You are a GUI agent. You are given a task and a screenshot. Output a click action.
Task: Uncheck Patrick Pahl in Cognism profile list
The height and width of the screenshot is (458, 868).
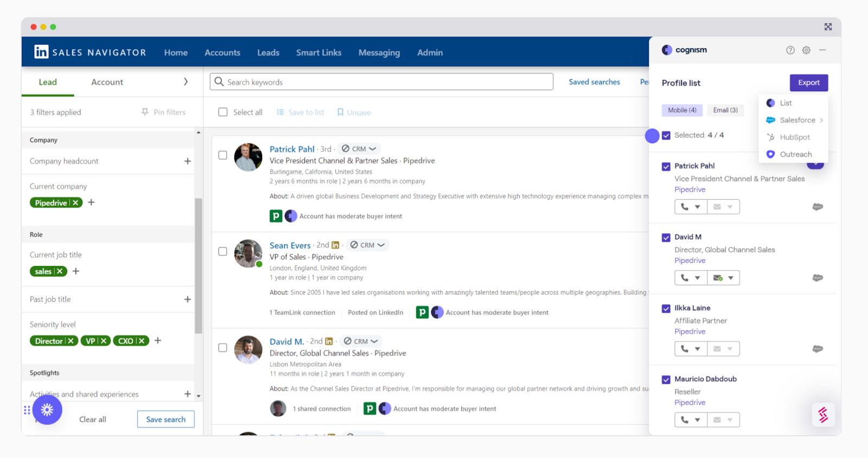pyautogui.click(x=666, y=167)
